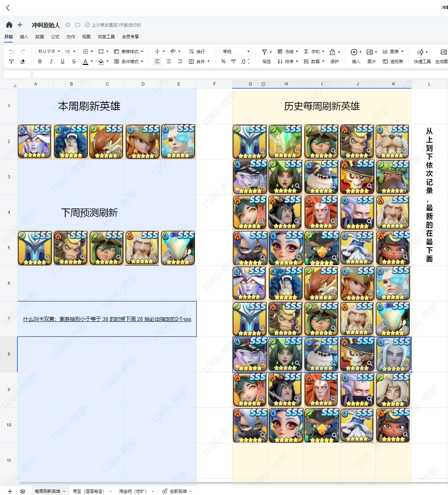Click the 保护 lock icon
This screenshot has width=448, height=495.
click(332, 52)
